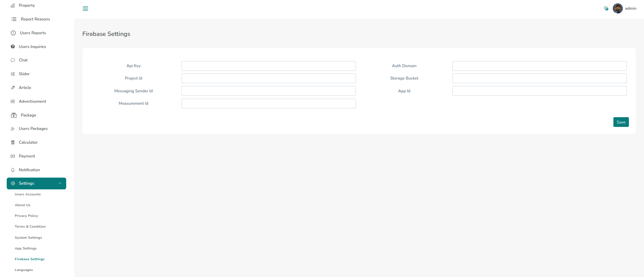Click the Package box icon
This screenshot has height=278, width=644.
pyautogui.click(x=14, y=115)
